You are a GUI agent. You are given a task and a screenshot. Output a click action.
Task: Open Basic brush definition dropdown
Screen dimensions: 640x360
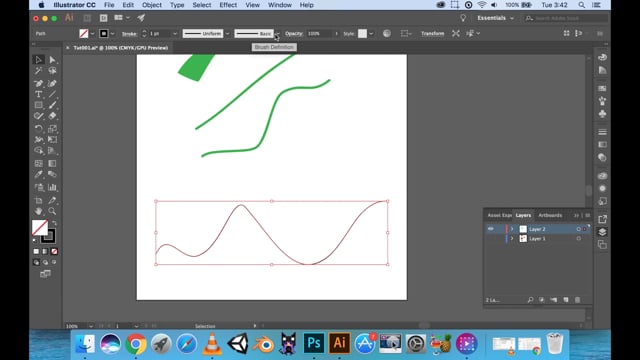[277, 34]
